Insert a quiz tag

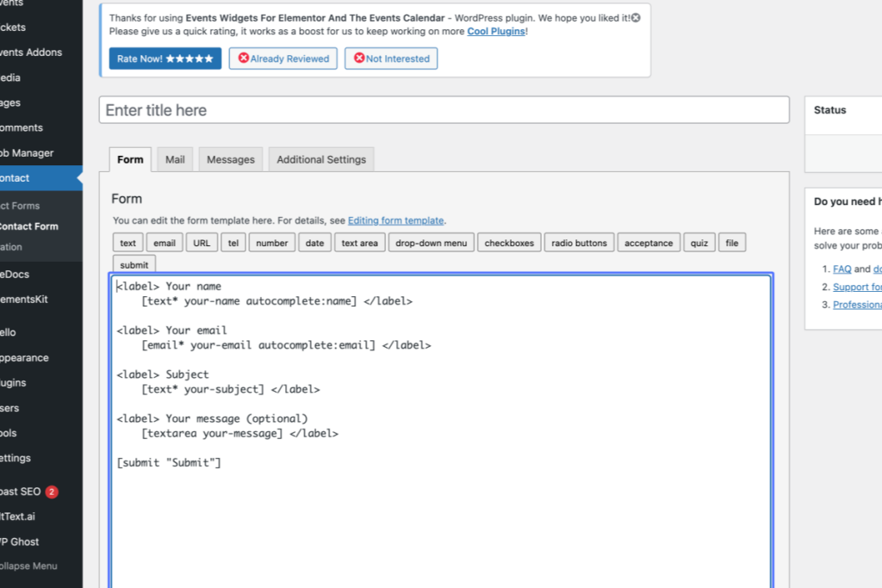(699, 243)
